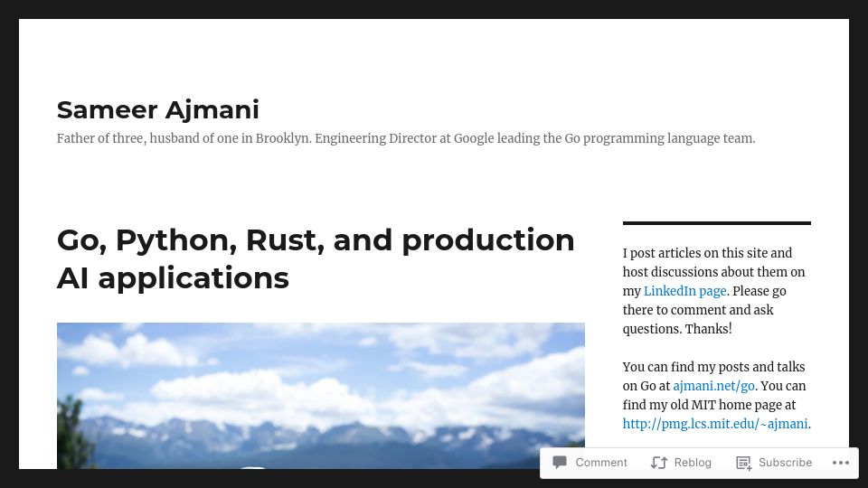Open the Go, Python, Rust post title

coord(316,258)
